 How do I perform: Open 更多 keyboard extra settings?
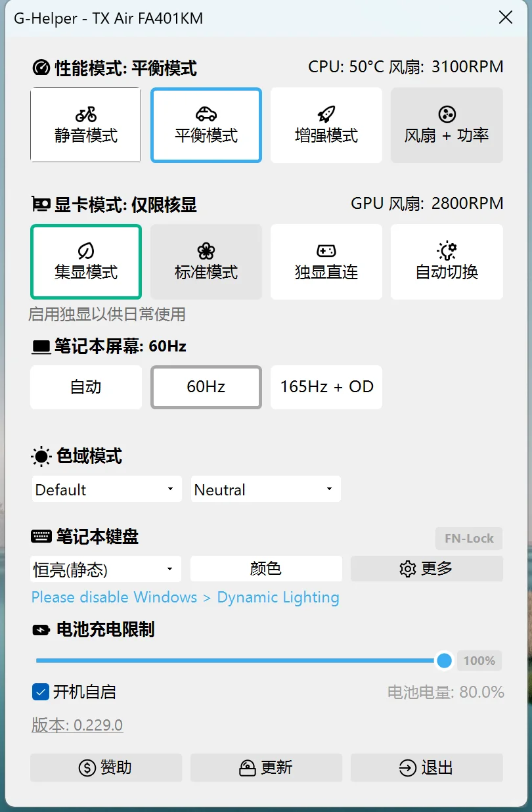point(426,569)
